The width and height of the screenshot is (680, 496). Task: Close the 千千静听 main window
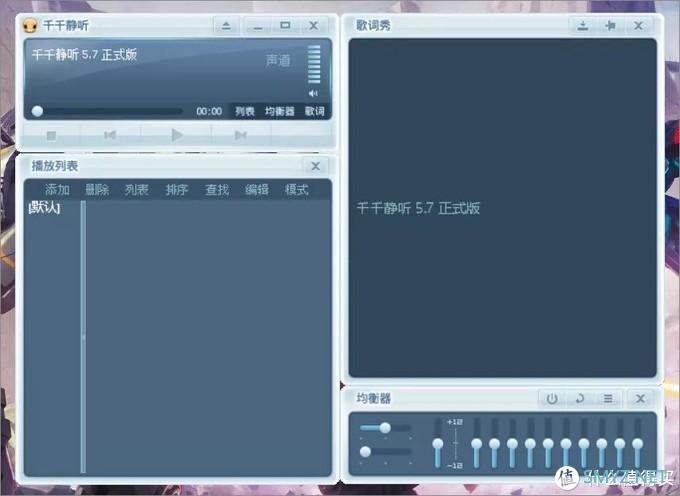(x=314, y=26)
